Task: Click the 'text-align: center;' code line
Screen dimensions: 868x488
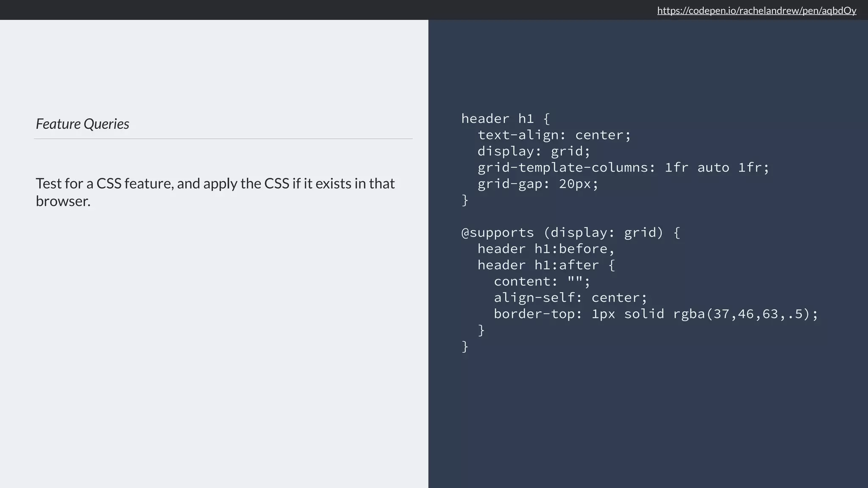Action: pos(554,135)
